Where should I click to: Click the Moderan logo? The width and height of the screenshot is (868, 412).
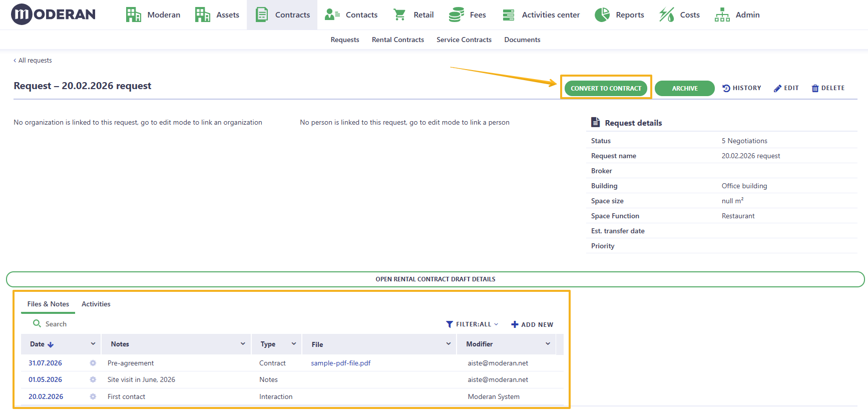click(53, 15)
